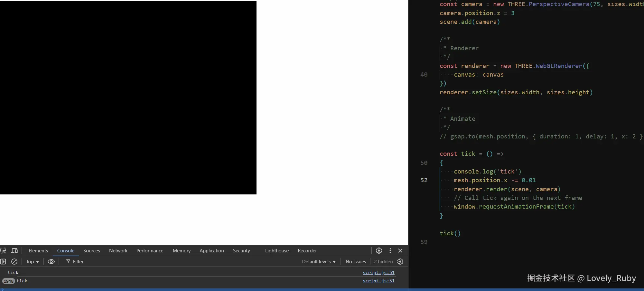
Task: Click the first tick log message
Action: (x=13, y=272)
